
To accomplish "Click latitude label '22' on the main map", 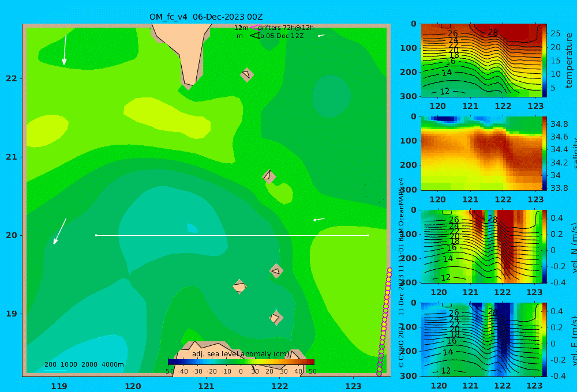I will tap(12, 79).
